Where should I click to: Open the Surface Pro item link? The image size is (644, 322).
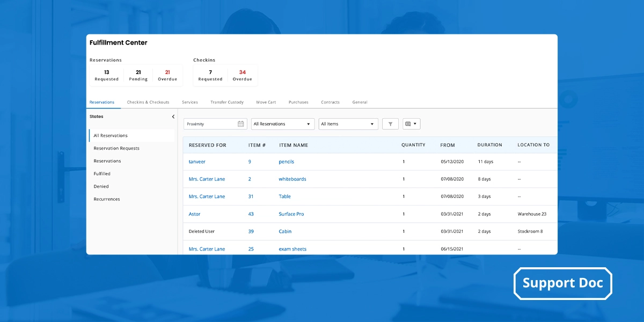291,214
